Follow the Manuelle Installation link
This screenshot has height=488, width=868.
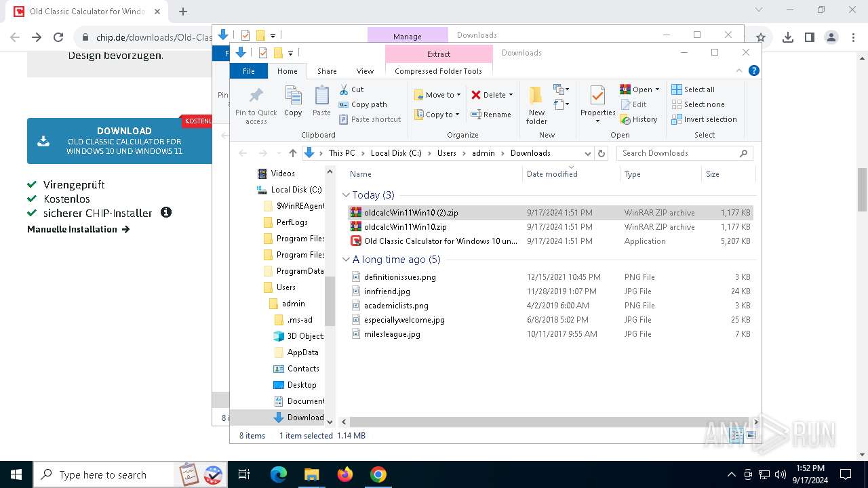[78, 229]
